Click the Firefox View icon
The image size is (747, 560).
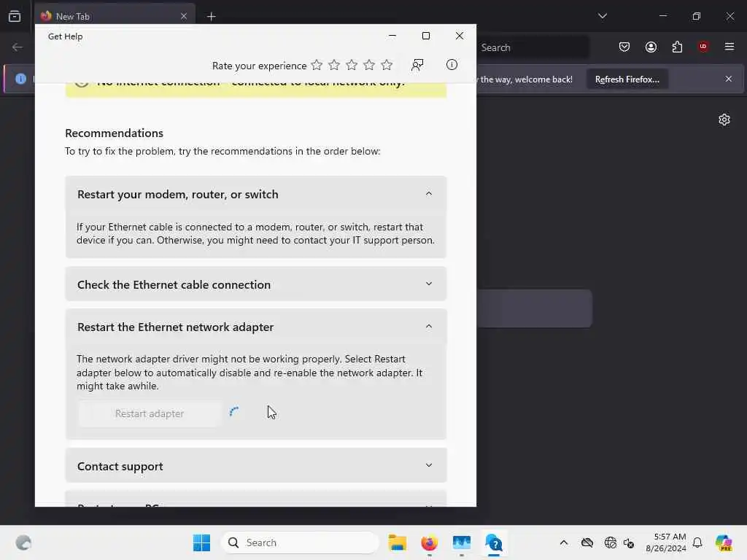click(15, 16)
